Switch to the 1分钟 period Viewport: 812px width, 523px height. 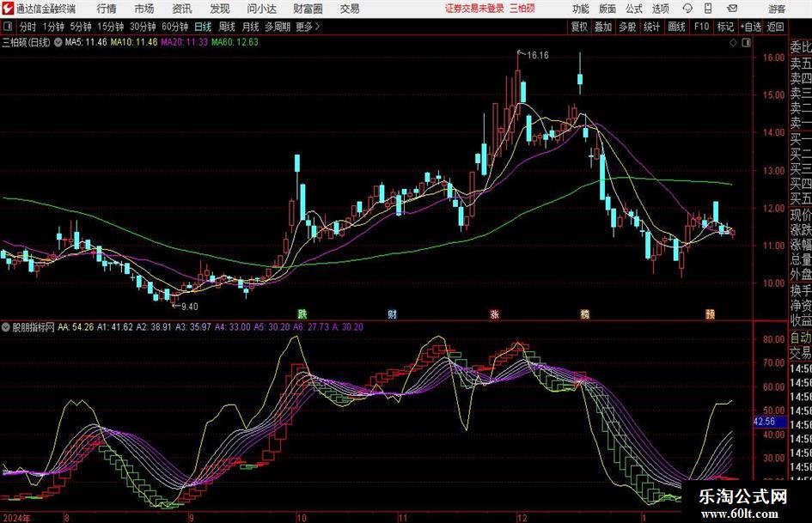pos(53,27)
